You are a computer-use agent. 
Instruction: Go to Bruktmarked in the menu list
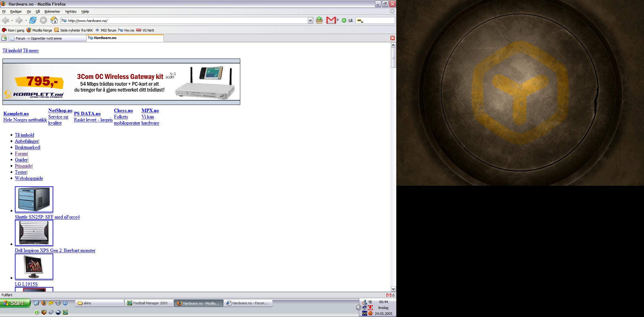[x=27, y=147]
